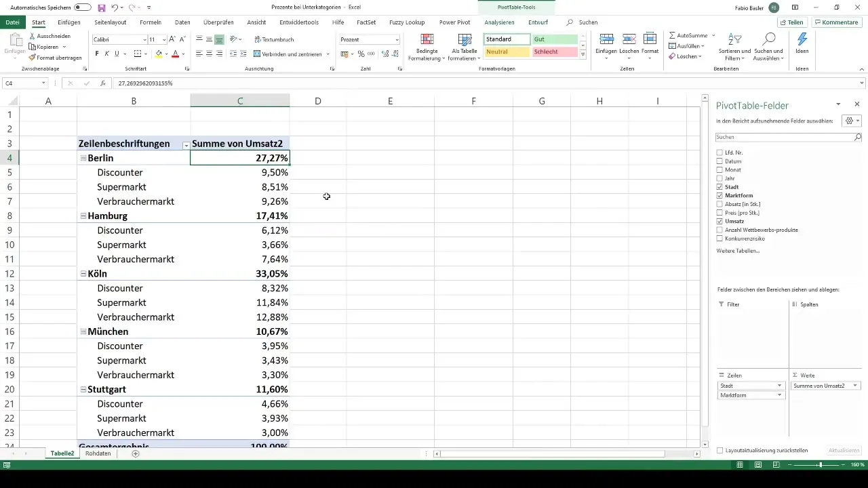Switch to the Analysieren ribbon tab
Screen dimensions: 868x488
click(x=499, y=22)
